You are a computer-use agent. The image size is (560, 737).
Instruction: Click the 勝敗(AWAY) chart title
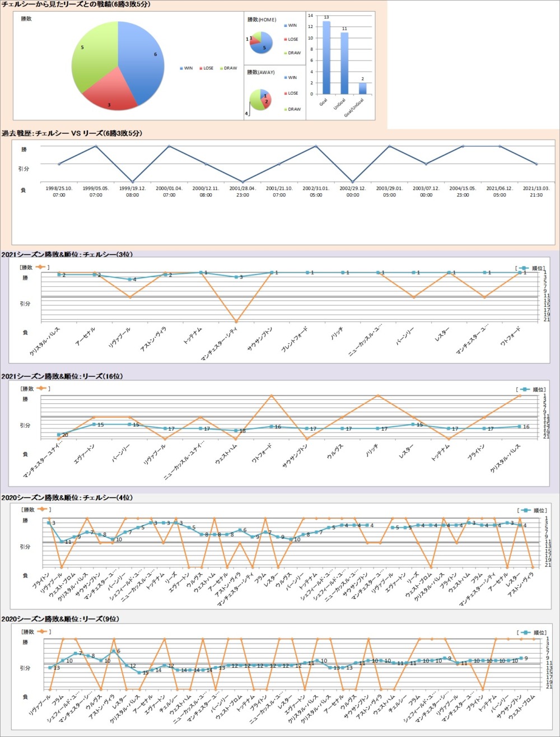coord(262,72)
